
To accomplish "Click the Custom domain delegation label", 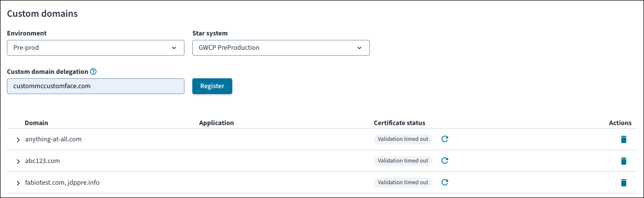I will point(47,71).
